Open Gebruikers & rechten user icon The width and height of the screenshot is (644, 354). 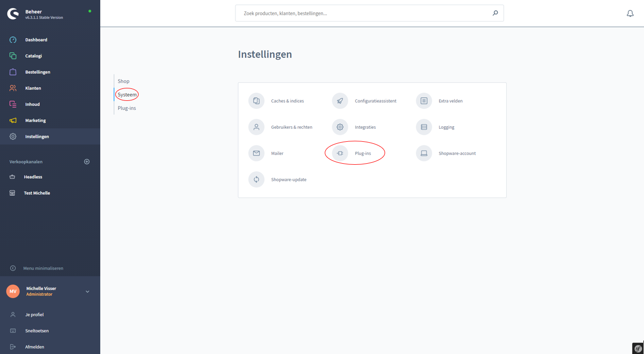click(x=256, y=127)
